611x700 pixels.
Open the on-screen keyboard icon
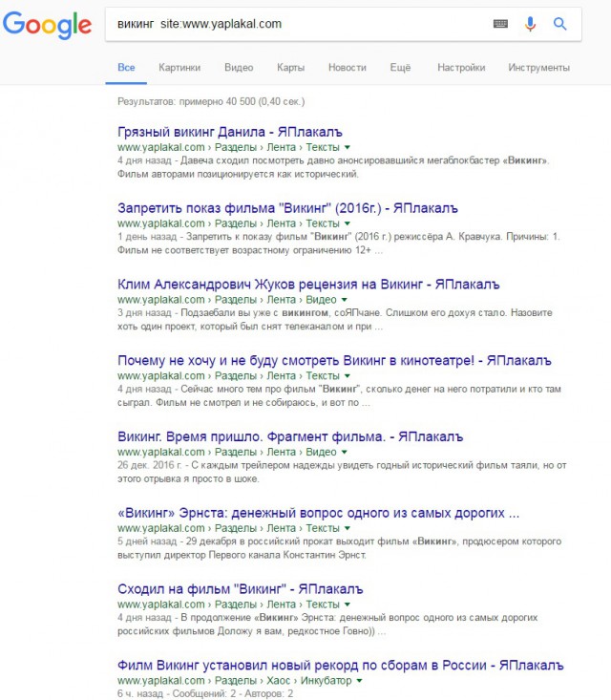point(500,24)
